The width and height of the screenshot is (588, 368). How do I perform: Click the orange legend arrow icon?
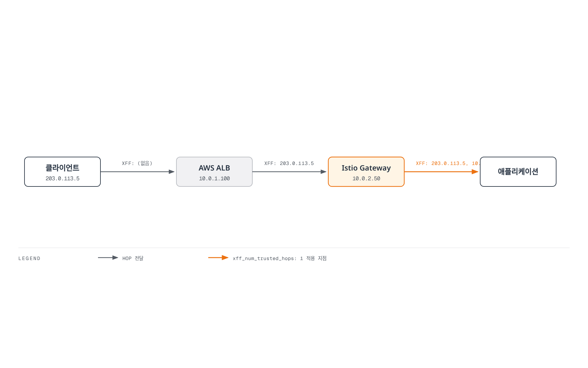point(218,258)
